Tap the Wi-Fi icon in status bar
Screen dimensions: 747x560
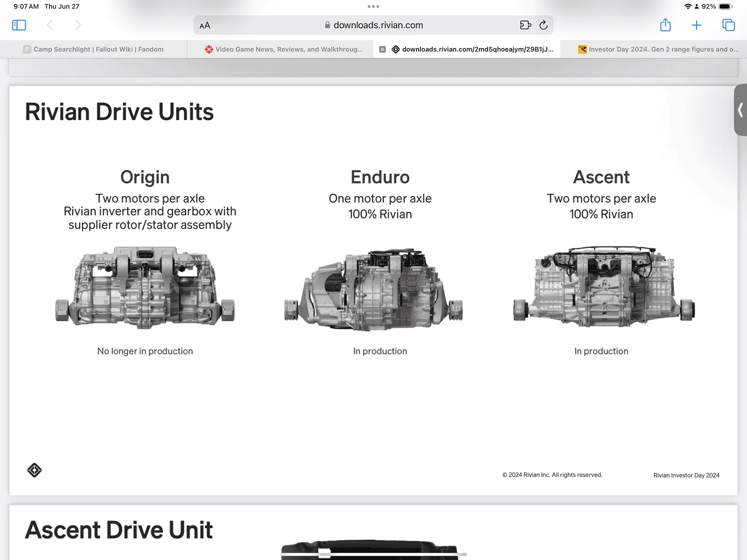pyautogui.click(x=688, y=6)
